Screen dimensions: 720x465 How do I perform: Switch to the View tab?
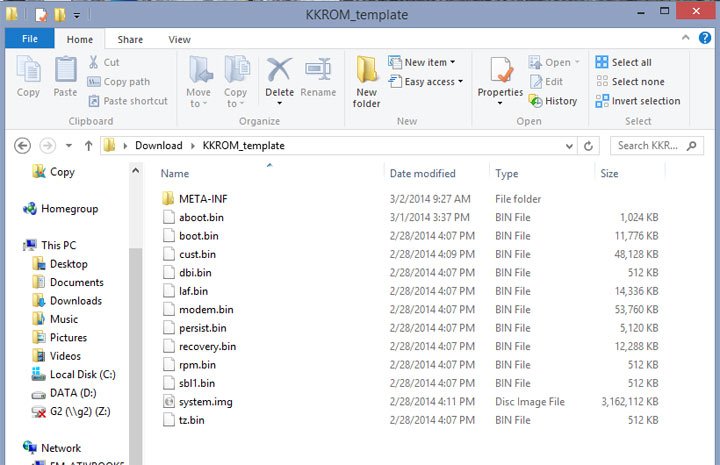[179, 39]
